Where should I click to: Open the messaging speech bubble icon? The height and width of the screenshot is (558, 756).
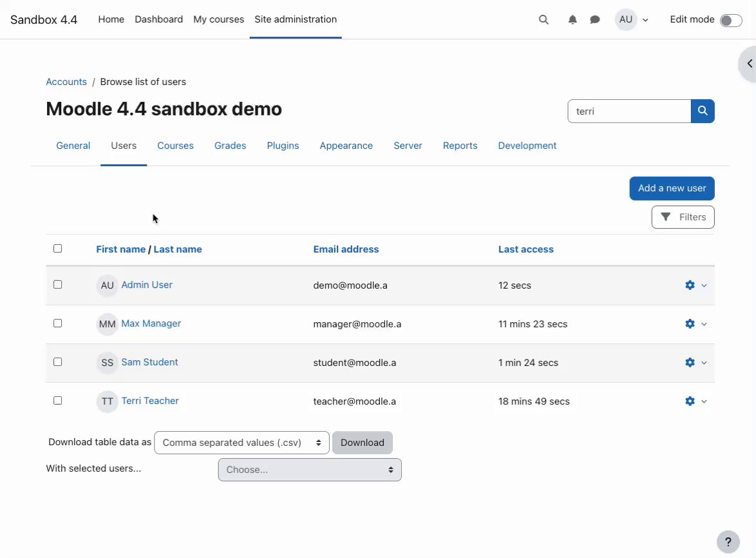595,20
